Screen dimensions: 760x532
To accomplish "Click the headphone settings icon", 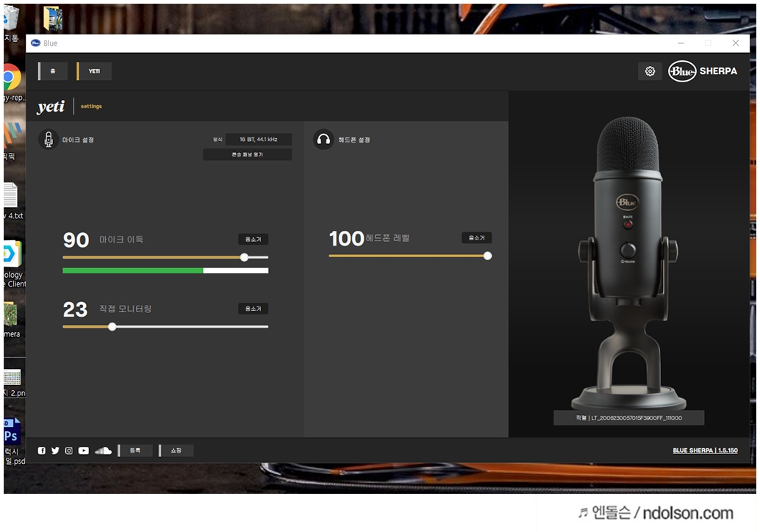I will coord(323,140).
